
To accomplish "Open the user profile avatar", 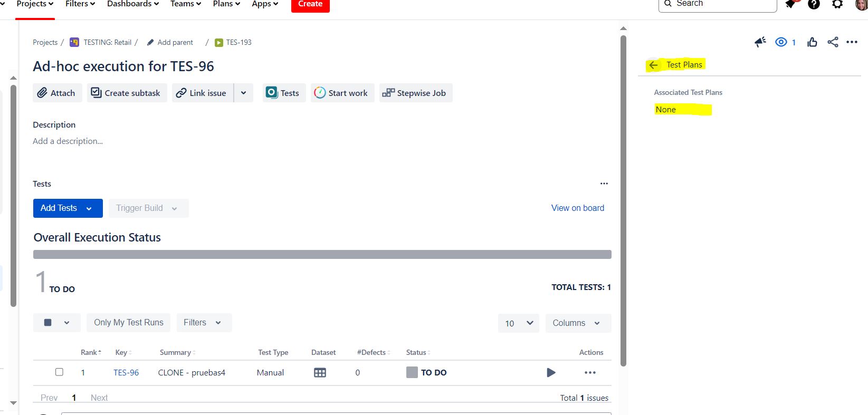I will pyautogui.click(x=861, y=4).
